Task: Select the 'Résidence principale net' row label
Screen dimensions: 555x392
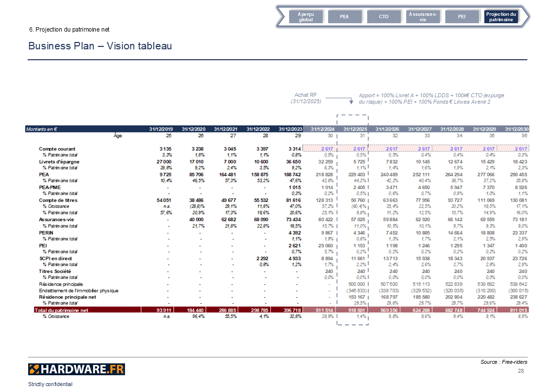Action: [68, 297]
